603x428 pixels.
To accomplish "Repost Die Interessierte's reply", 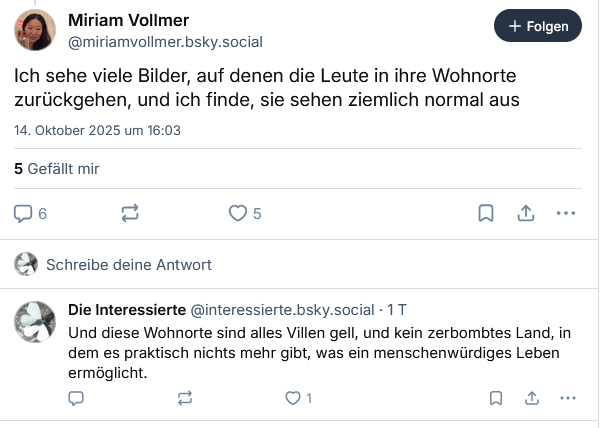I will pos(184,398).
